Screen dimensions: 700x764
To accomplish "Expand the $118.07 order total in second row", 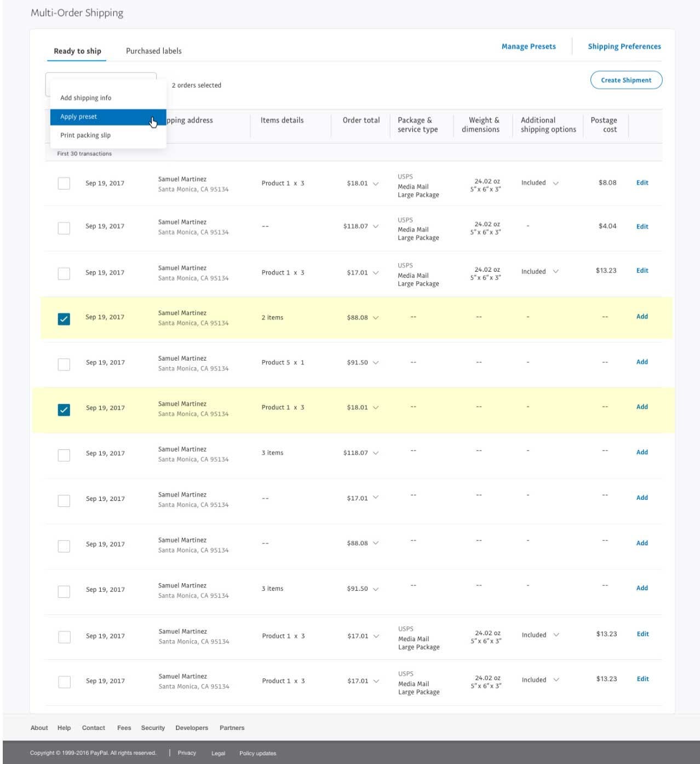I will click(x=376, y=226).
